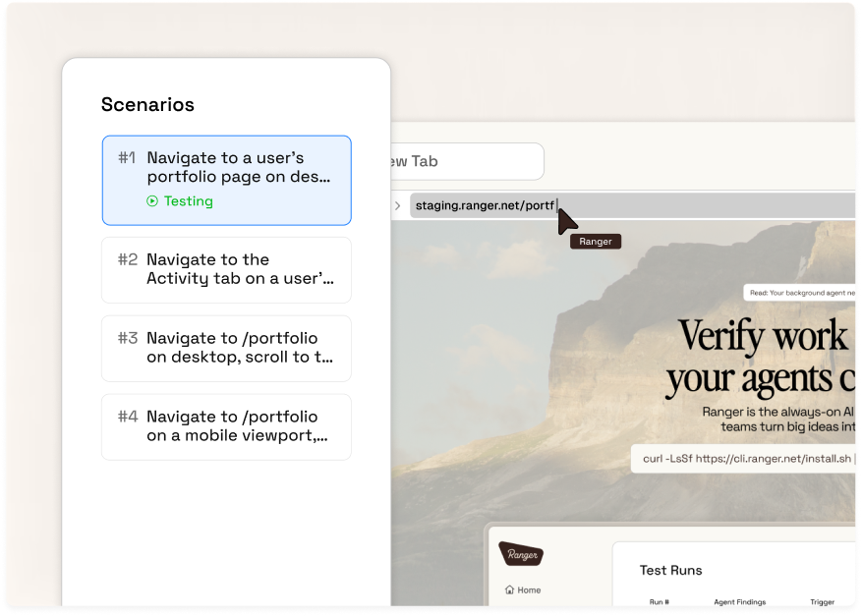Click the 'Ranger is the always-on AI' subtitle text
Viewport: 862px width, 616px height.
777,412
